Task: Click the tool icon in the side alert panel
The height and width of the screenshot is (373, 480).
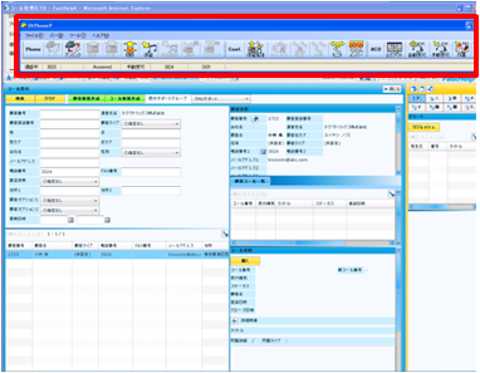Action: point(474,137)
